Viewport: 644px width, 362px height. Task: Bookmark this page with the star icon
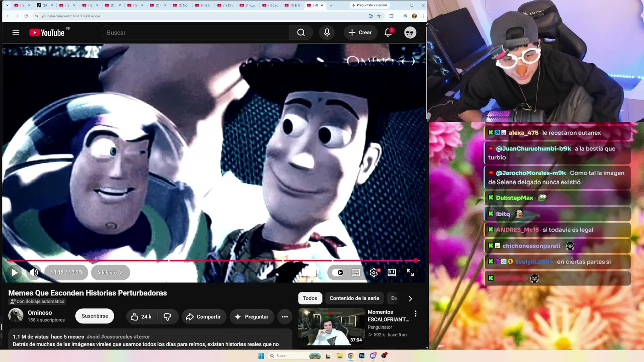(379, 16)
